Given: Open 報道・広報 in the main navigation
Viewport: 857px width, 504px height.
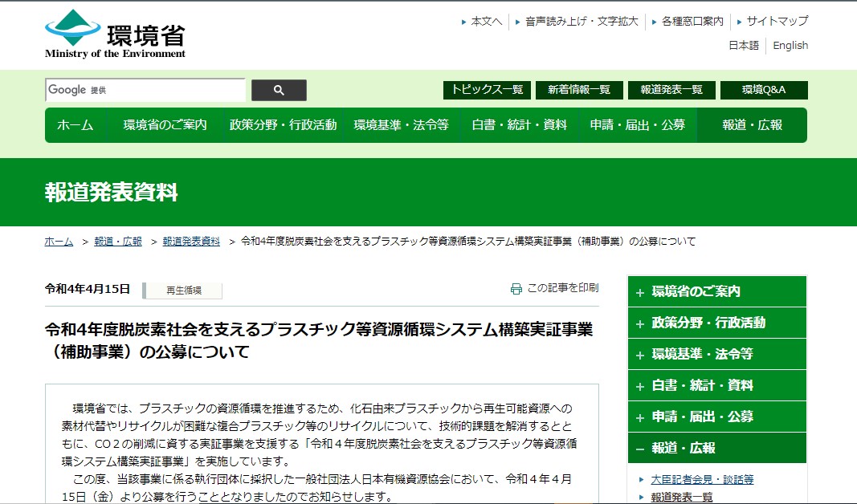Looking at the screenshot, I should tap(752, 125).
